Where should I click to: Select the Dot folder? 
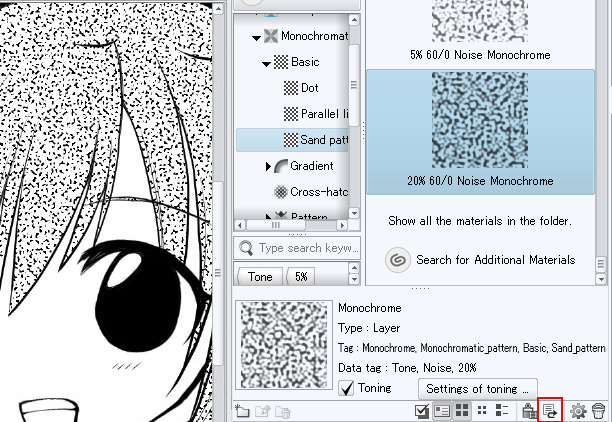(301, 88)
